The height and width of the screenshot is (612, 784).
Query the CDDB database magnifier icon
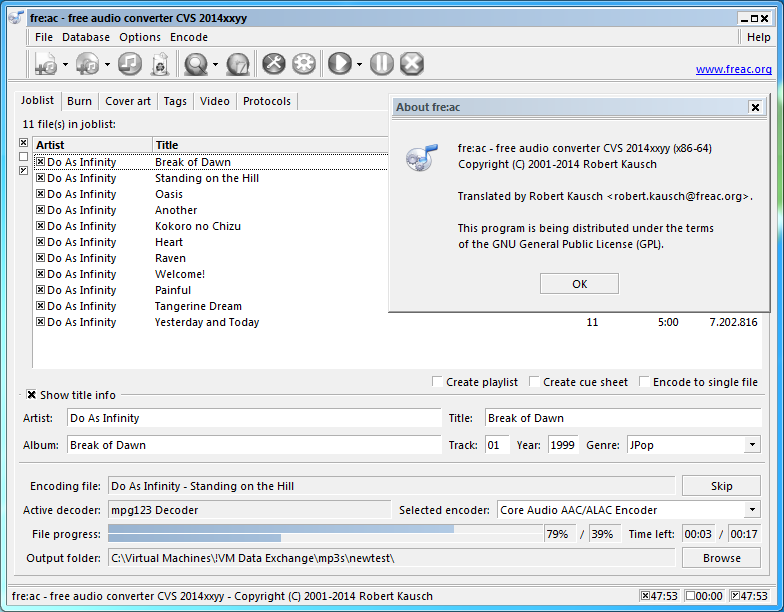click(196, 64)
